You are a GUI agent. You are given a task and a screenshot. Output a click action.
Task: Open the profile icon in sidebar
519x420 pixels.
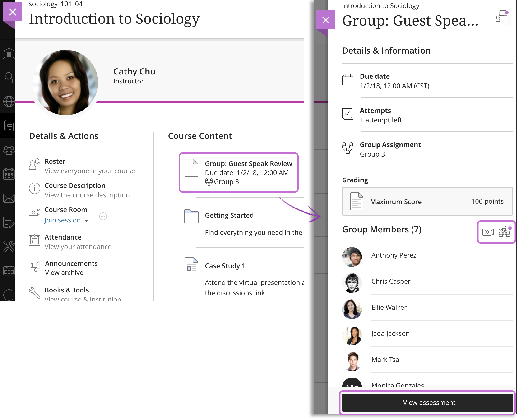(9, 78)
